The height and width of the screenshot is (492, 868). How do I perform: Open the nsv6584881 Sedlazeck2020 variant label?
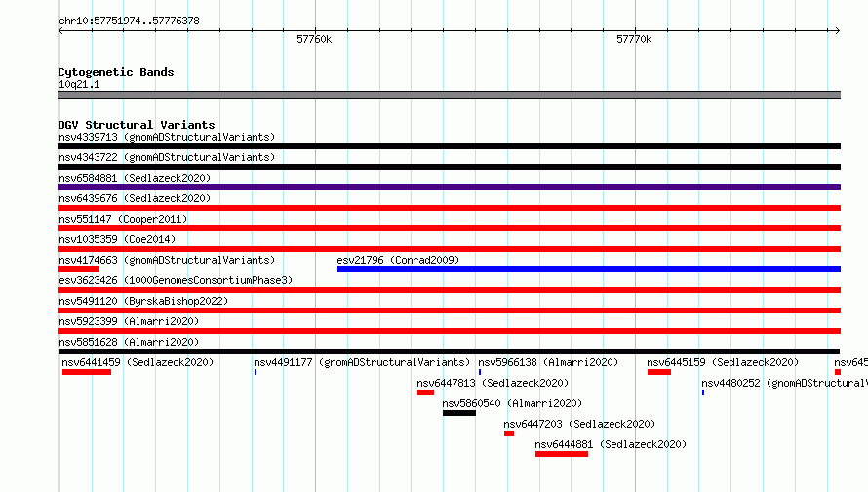coord(135,178)
